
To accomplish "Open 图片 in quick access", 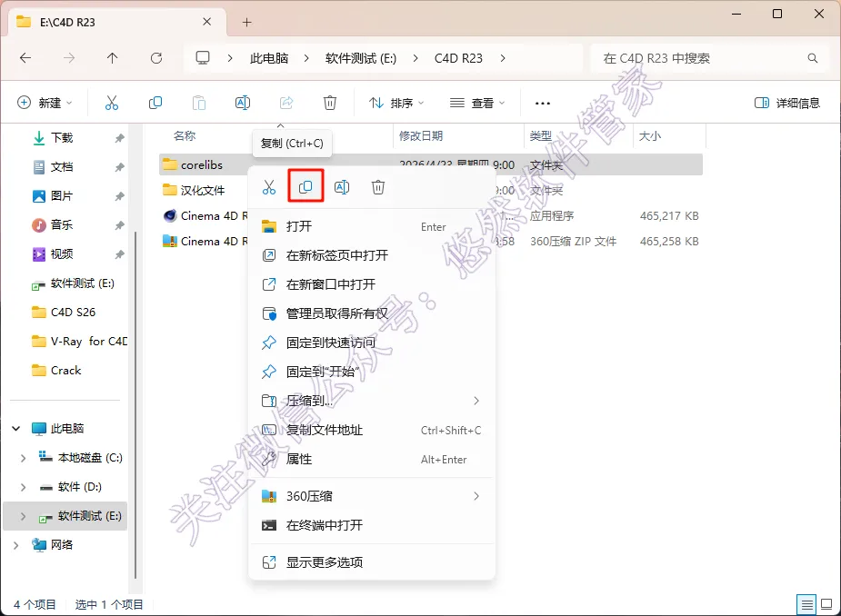I will [x=62, y=195].
